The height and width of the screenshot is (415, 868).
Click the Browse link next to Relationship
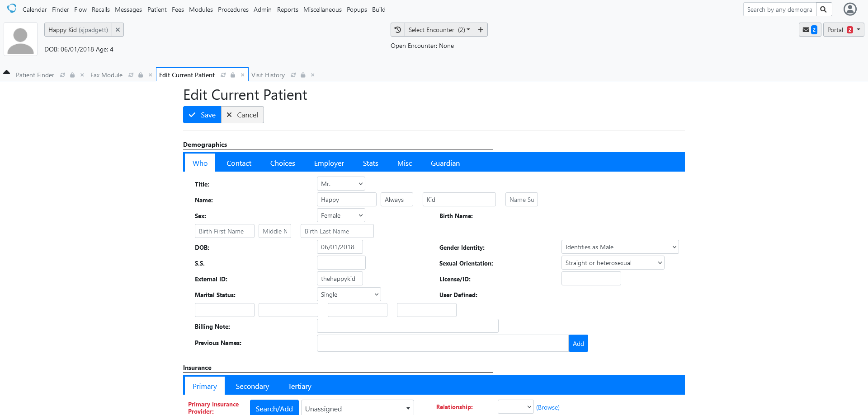click(547, 407)
